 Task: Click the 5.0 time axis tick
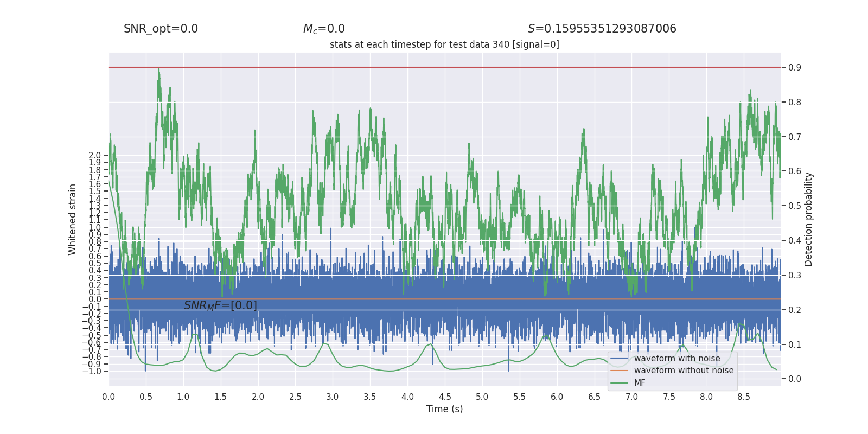pos(482,397)
